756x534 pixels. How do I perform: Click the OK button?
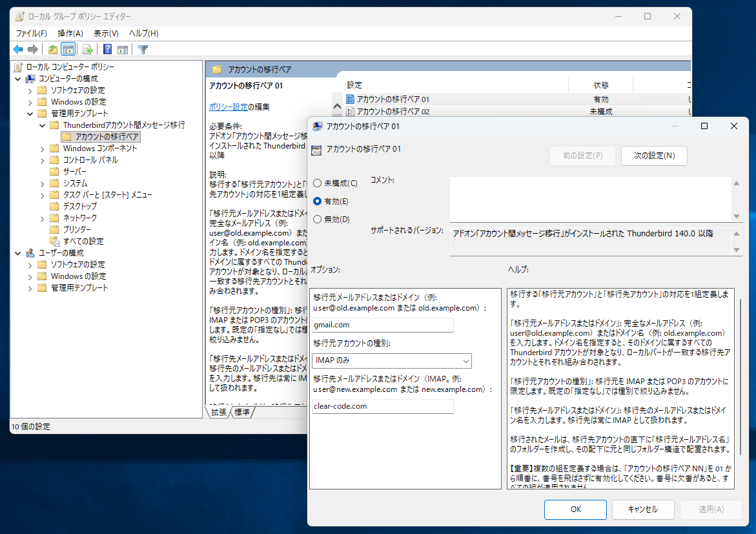576,509
